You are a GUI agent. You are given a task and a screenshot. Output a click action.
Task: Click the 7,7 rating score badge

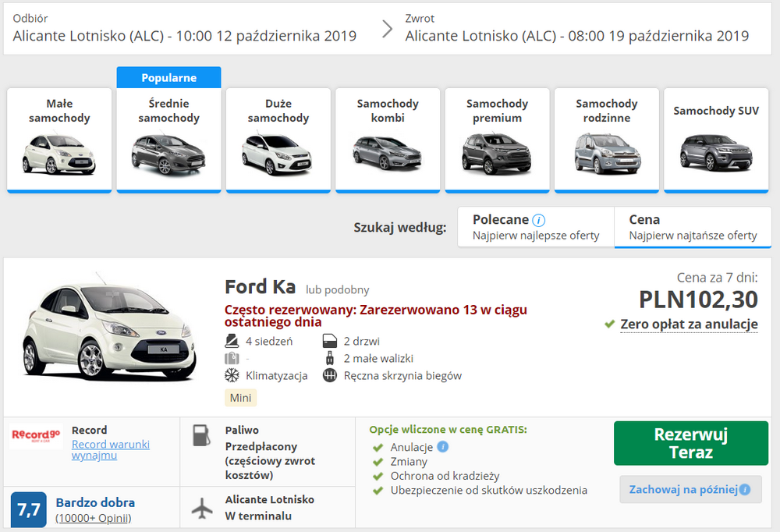(x=29, y=509)
